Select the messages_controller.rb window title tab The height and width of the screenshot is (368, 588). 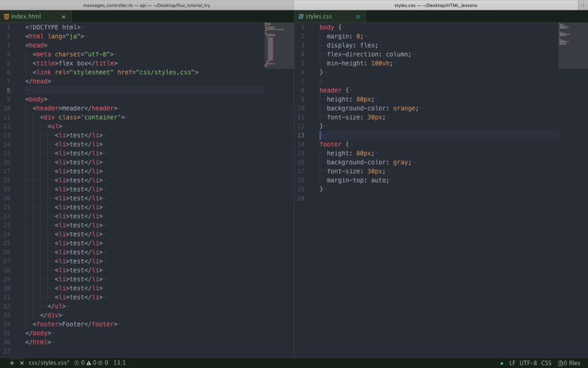click(x=146, y=5)
